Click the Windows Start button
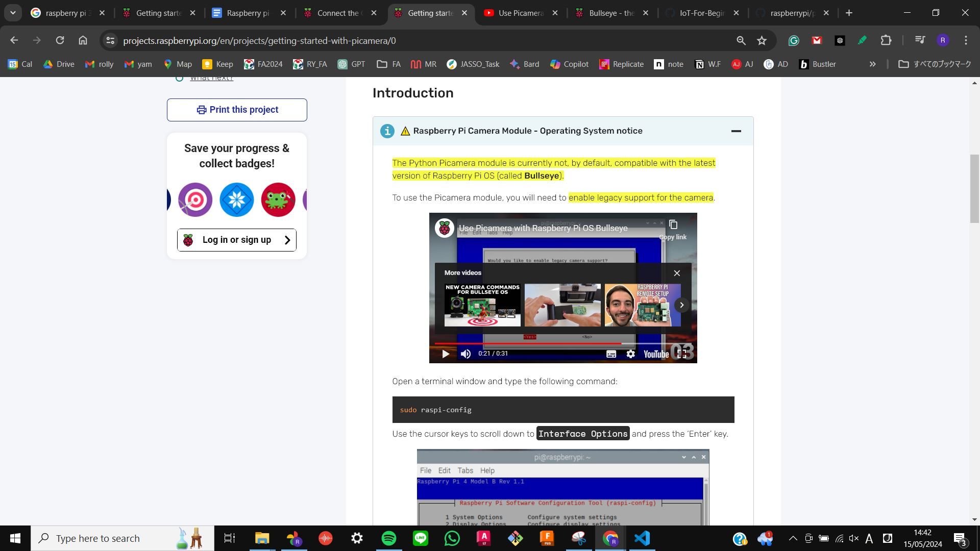This screenshot has width=980, height=551. tap(15, 538)
